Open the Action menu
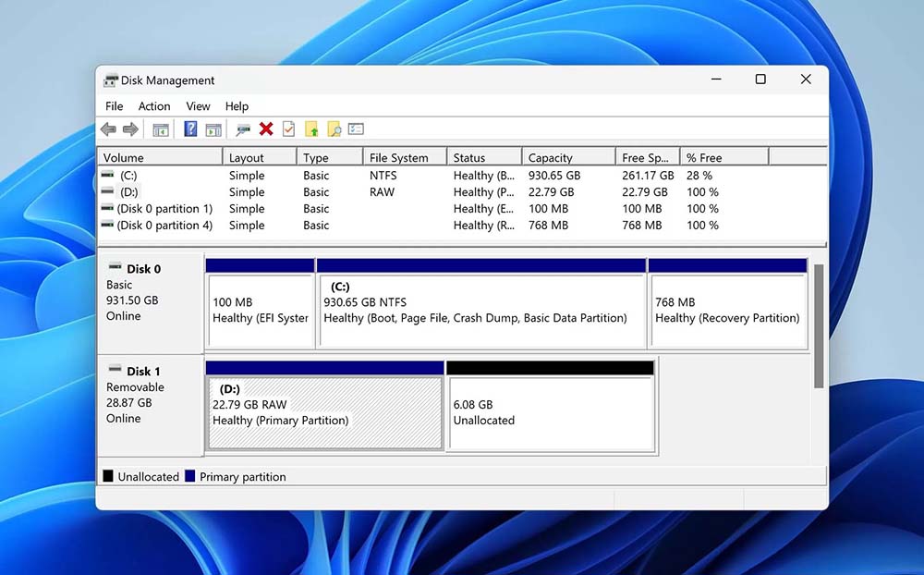 [154, 106]
